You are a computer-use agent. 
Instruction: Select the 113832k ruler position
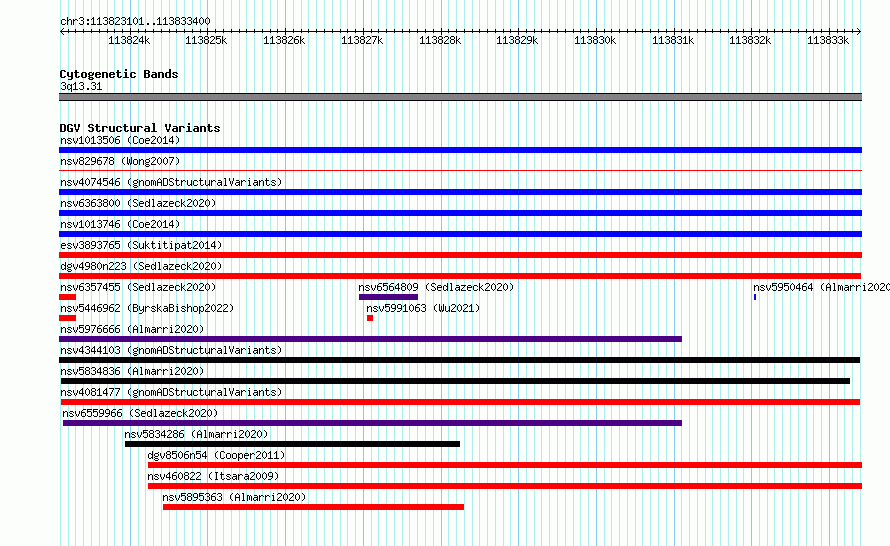coord(750,40)
